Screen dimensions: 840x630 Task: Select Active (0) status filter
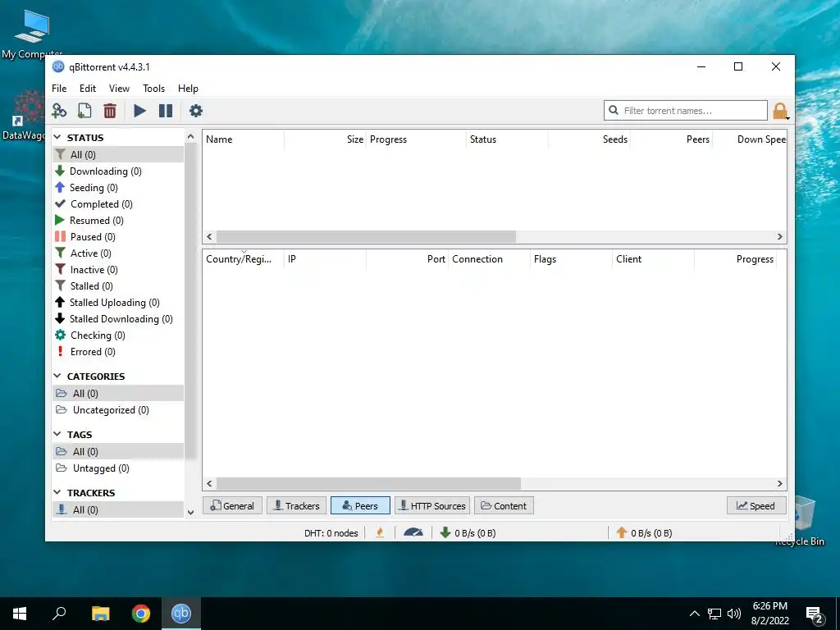(118, 253)
